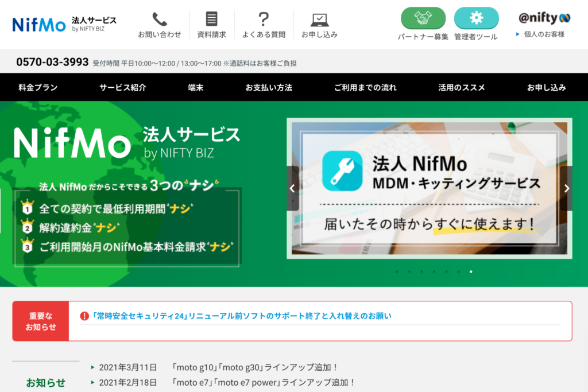
Task: Open 活用のススメ navigation item
Action: (462, 87)
